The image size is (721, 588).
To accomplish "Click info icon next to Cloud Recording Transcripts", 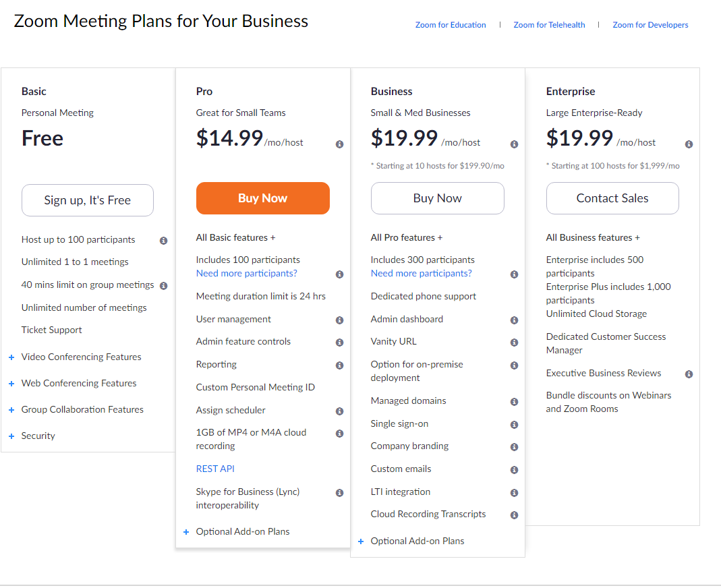I will (x=514, y=515).
